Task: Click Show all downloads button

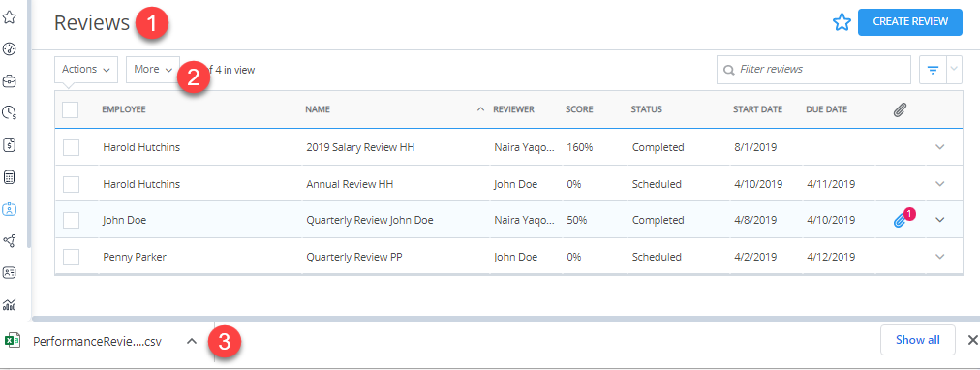Action: coord(917,340)
